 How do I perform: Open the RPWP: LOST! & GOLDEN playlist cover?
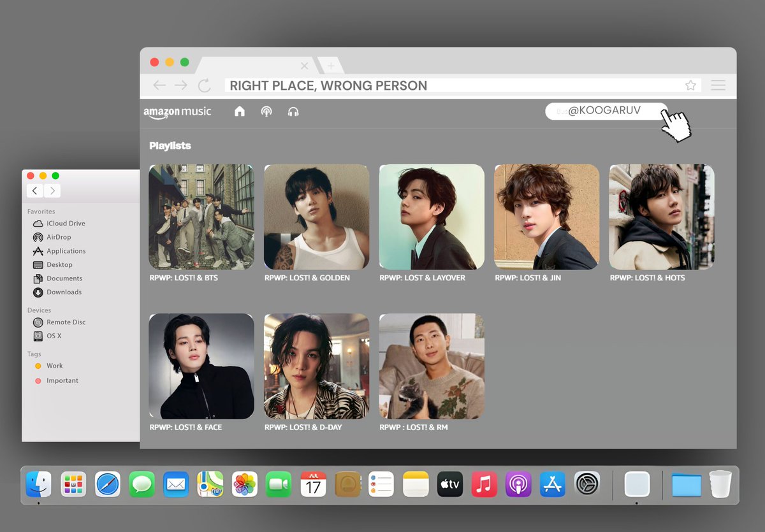[317, 217]
